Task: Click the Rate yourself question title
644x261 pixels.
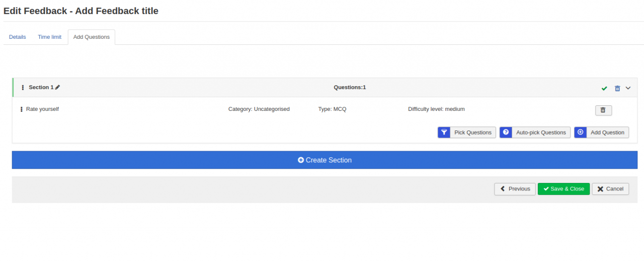Action: pos(42,109)
